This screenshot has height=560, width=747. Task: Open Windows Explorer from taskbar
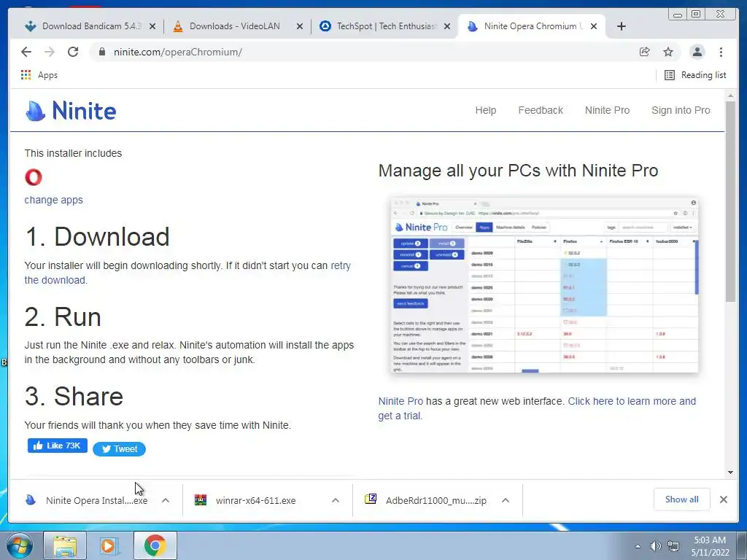tap(65, 545)
